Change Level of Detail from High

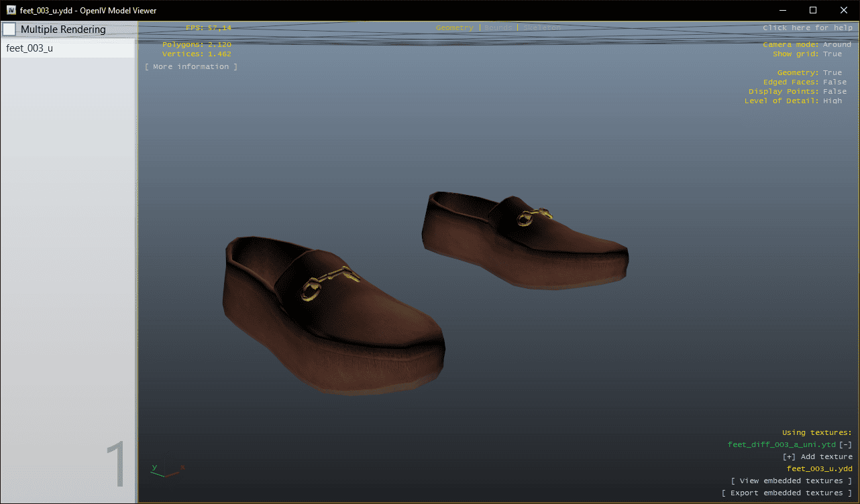[x=832, y=101]
